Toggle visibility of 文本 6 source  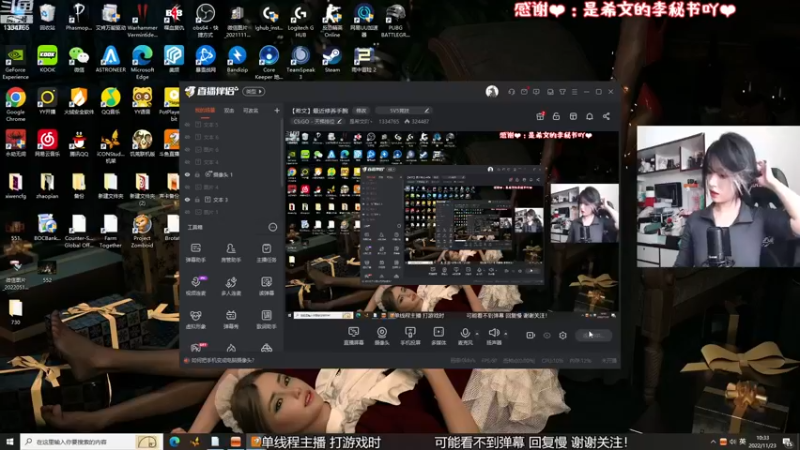[187, 137]
